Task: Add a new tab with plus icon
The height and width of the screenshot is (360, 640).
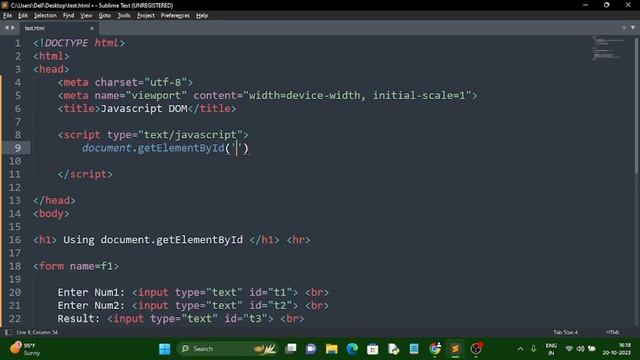Action: [x=624, y=28]
